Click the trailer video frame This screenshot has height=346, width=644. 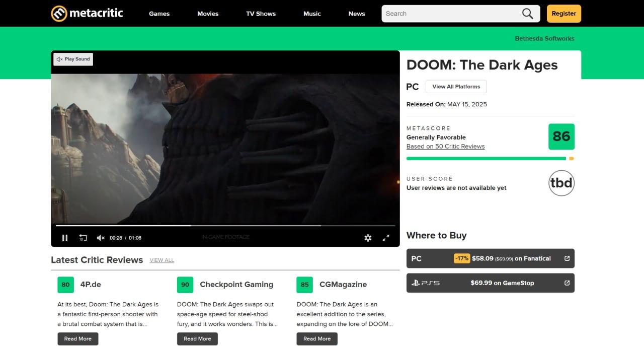point(225,149)
